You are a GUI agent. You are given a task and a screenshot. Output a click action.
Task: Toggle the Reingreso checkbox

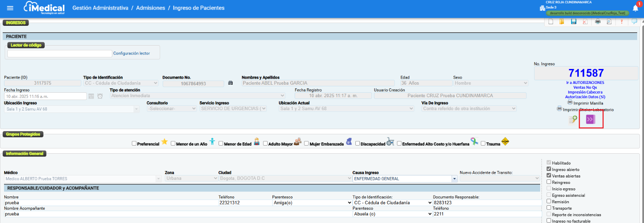tap(549, 182)
